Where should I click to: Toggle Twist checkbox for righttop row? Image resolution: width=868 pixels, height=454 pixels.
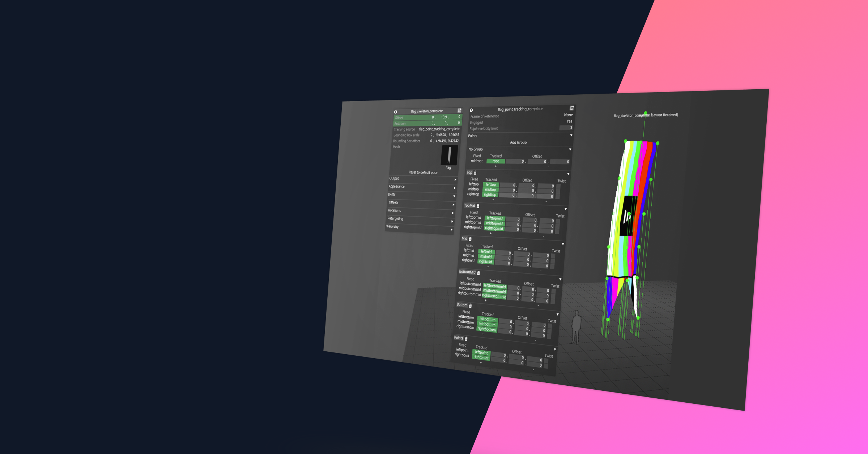[x=557, y=197]
